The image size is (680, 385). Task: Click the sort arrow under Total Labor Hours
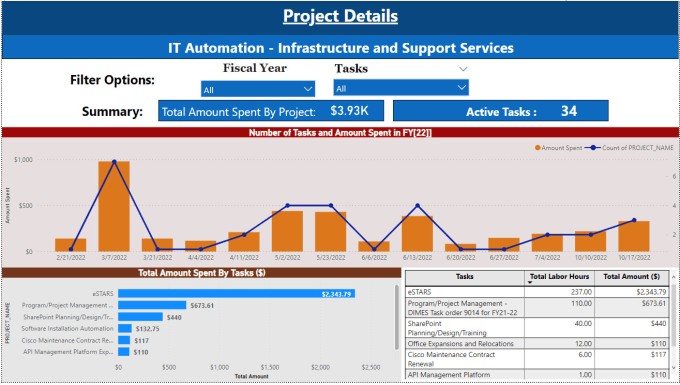[531, 283]
